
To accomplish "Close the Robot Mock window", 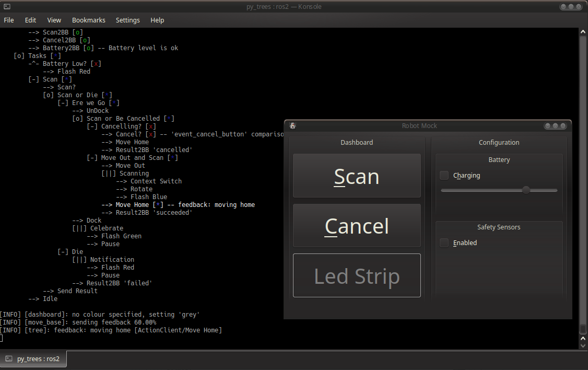I will pos(563,126).
